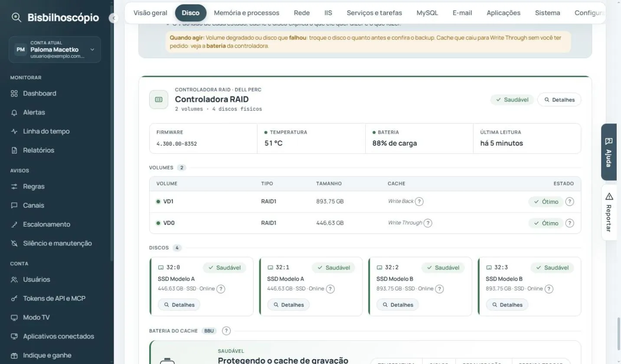Click the help icon on disk 32:2 card
This screenshot has height=364, width=621.
point(439,289)
